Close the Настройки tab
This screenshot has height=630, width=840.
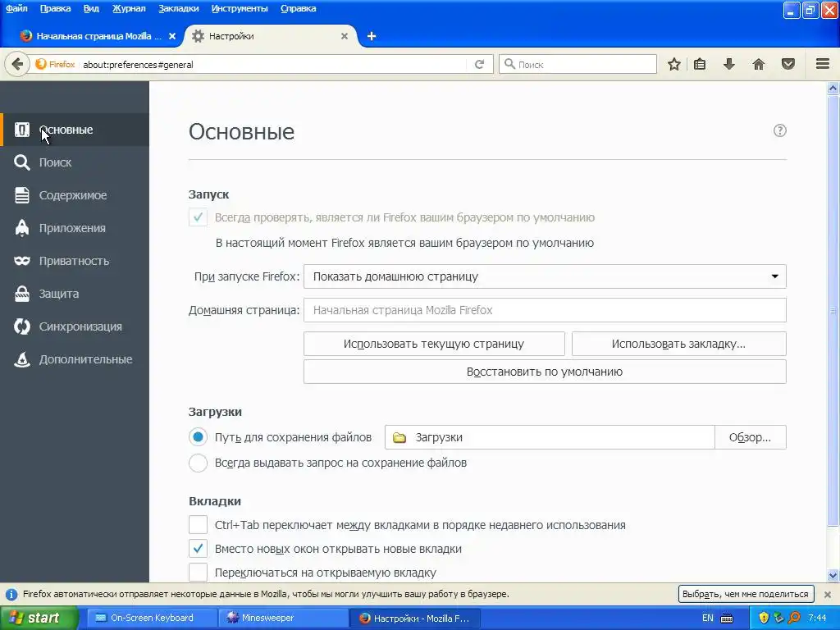[x=345, y=36]
